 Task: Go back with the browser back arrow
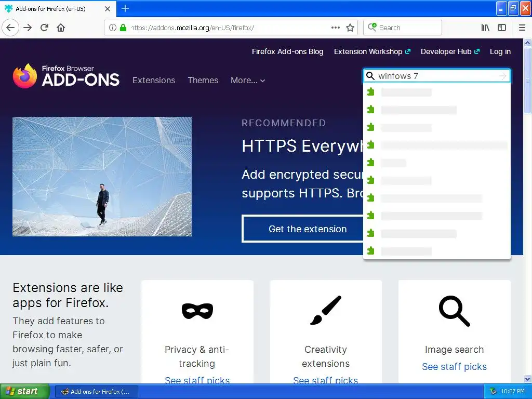click(x=10, y=28)
